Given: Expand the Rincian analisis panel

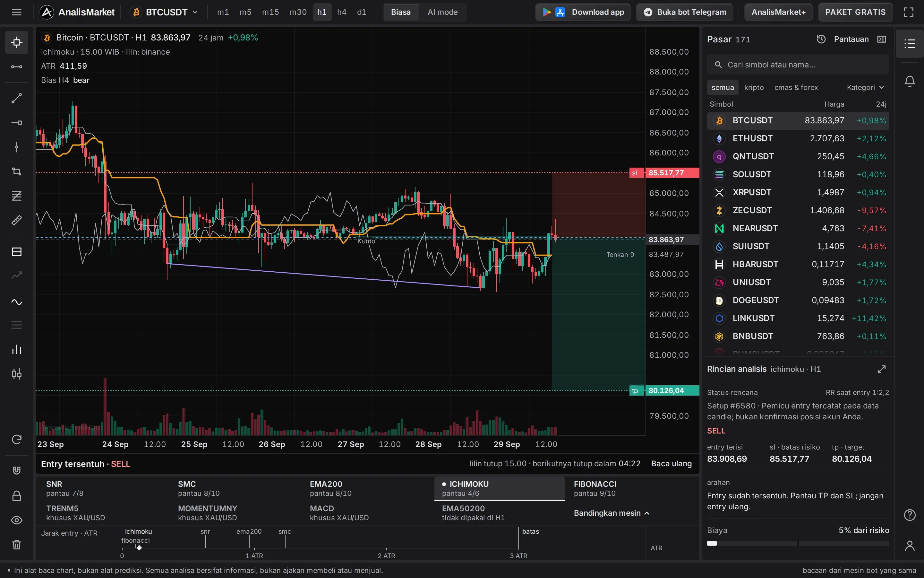Looking at the screenshot, I should pyautogui.click(x=882, y=369).
